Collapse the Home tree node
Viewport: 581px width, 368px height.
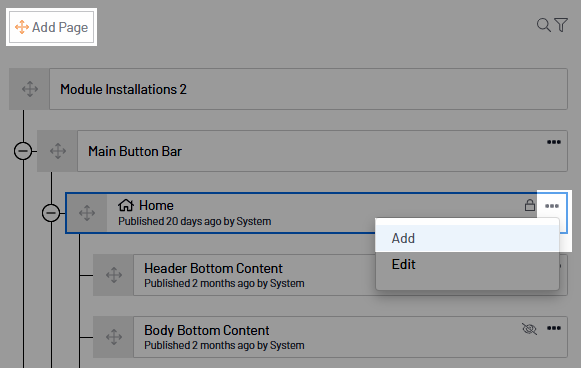click(x=51, y=213)
